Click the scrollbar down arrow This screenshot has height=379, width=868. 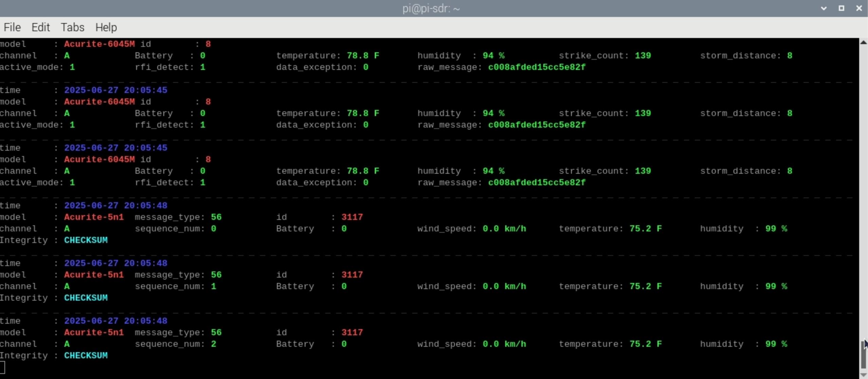pyautogui.click(x=863, y=375)
